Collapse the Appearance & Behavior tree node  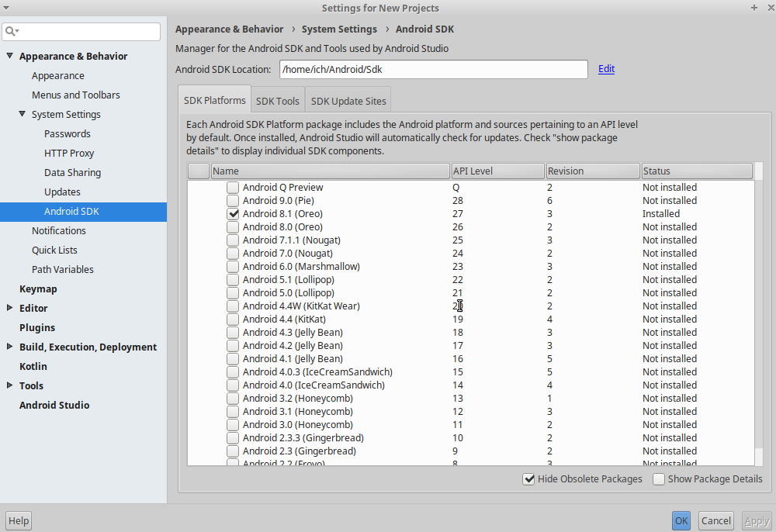click(9, 56)
